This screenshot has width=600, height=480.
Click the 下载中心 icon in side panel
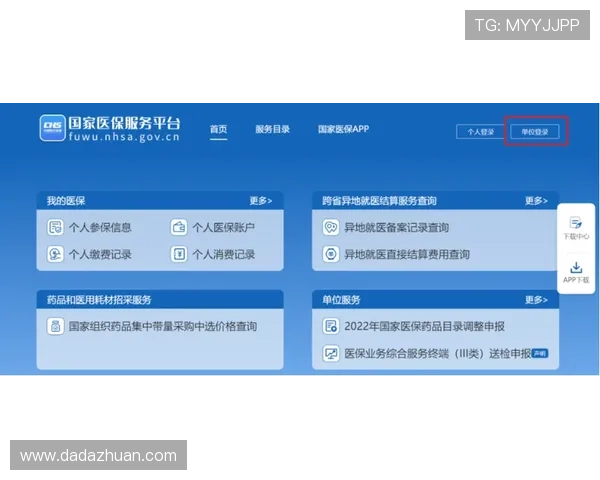coord(576,223)
